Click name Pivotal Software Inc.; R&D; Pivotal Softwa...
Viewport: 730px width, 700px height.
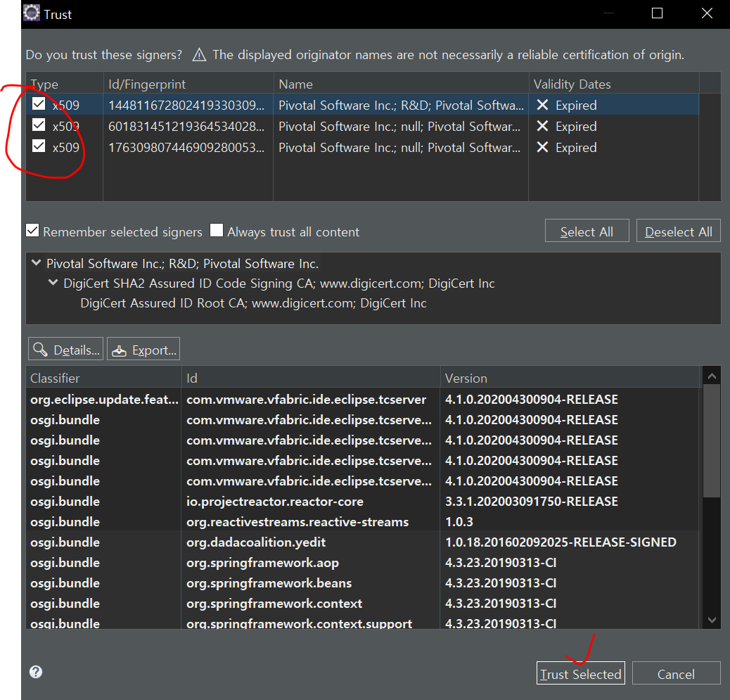(401, 106)
